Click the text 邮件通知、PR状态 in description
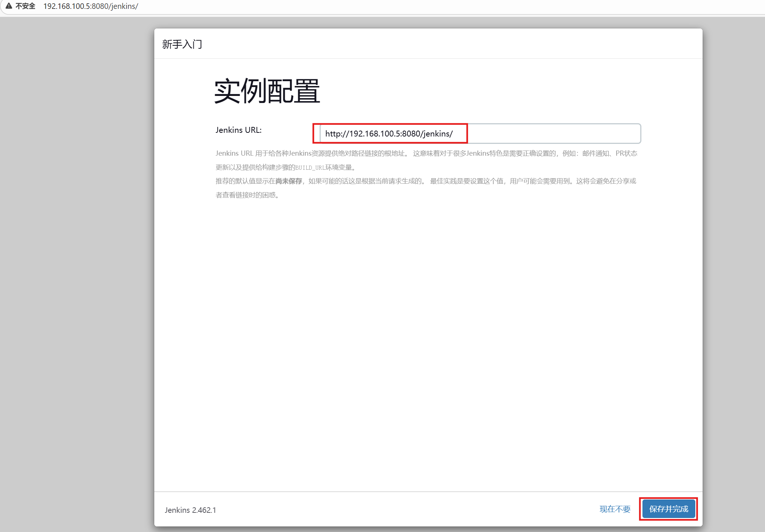765x532 pixels. (x=610, y=153)
